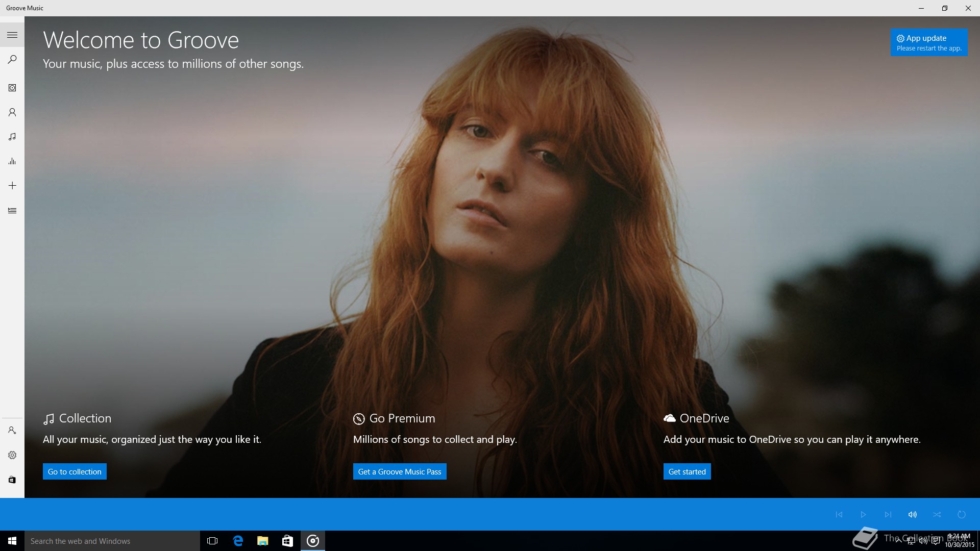This screenshot has width=980, height=551.
Task: Click Search the web and Windows box
Action: pos(112,541)
